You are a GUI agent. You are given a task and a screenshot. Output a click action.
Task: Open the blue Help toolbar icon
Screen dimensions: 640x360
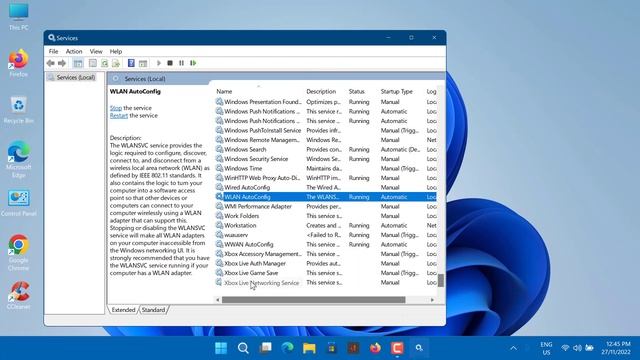point(131,63)
